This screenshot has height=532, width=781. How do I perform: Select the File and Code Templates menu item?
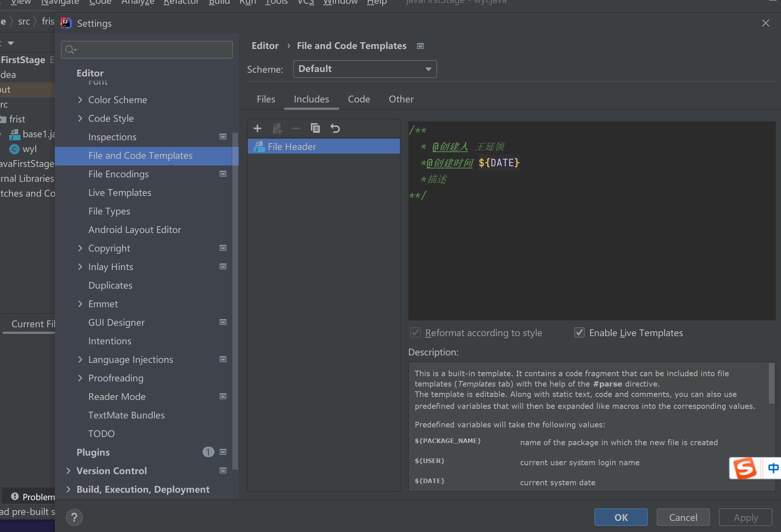140,155
